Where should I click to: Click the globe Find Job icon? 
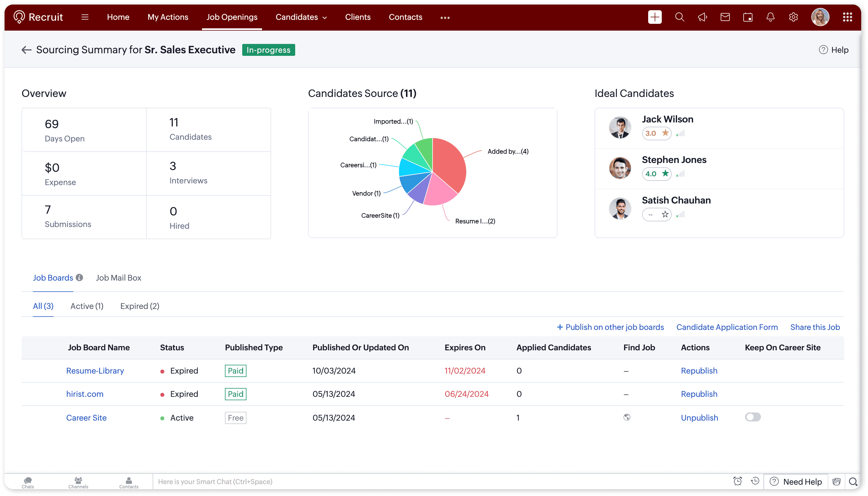tap(627, 417)
